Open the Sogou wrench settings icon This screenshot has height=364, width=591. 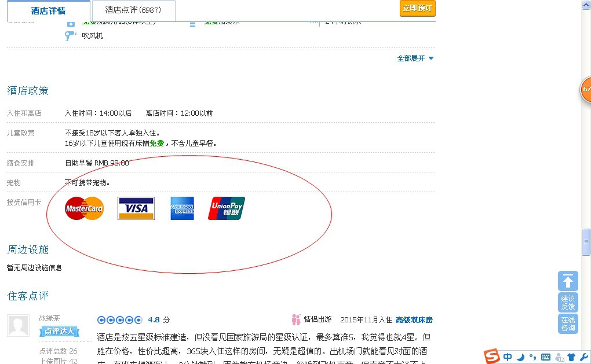(583, 357)
